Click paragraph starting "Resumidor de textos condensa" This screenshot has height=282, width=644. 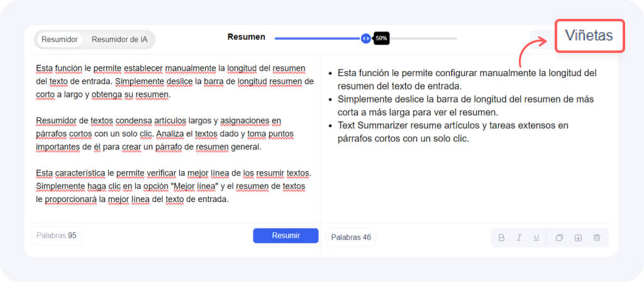165,134
